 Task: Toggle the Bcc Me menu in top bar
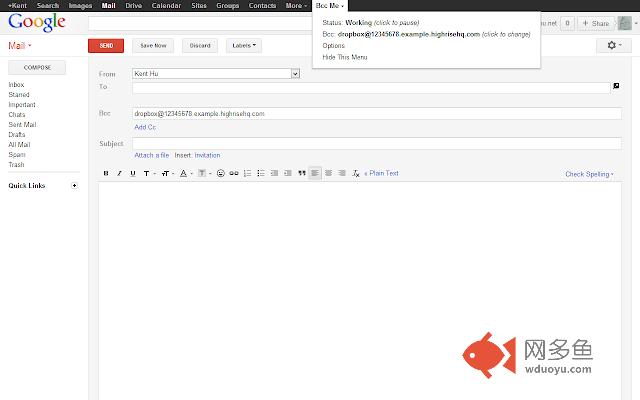[329, 6]
